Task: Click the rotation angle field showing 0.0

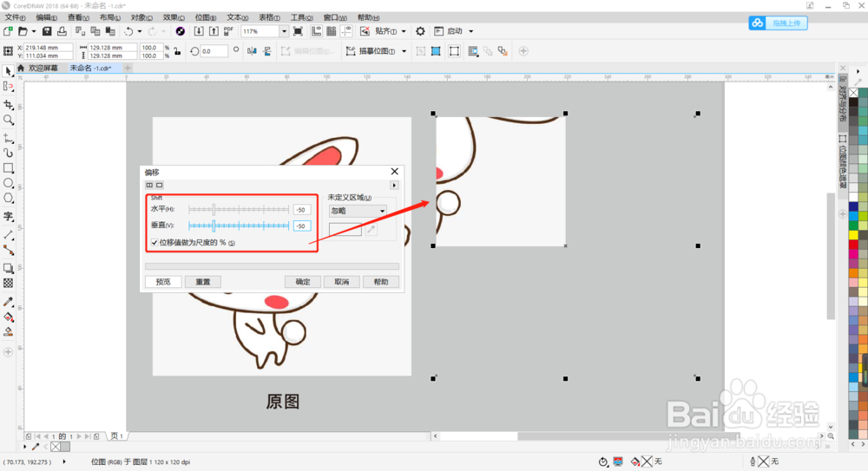Action: (x=214, y=51)
